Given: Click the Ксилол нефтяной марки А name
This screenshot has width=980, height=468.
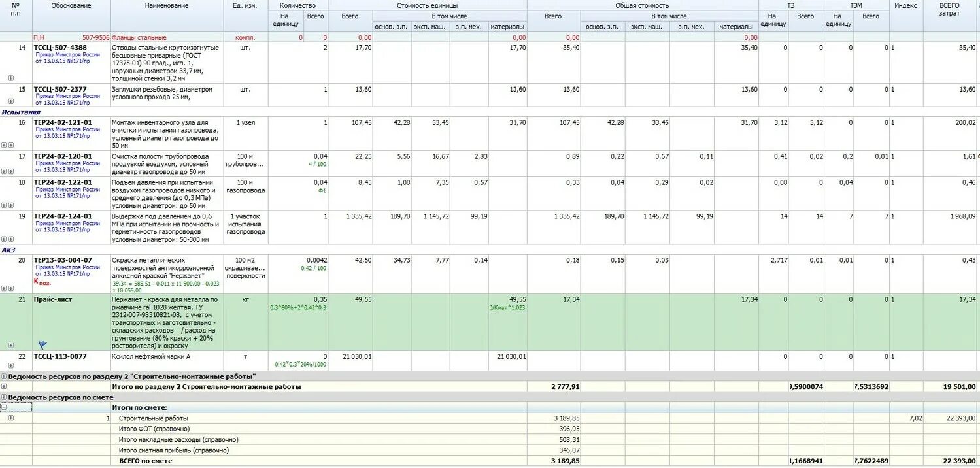Looking at the screenshot, I should coord(151,356).
